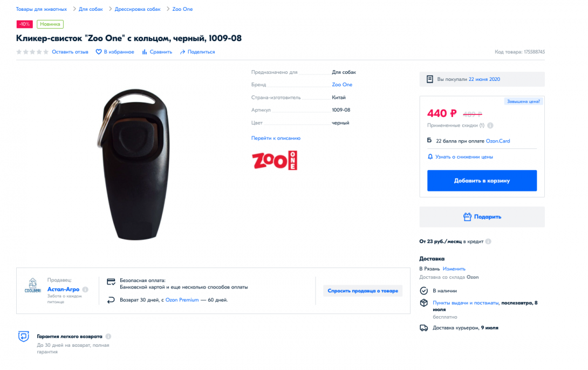Image resolution: width=588 pixels, height=370 pixels.
Task: Open the 'Завышена цена?' label
Action: (x=523, y=101)
